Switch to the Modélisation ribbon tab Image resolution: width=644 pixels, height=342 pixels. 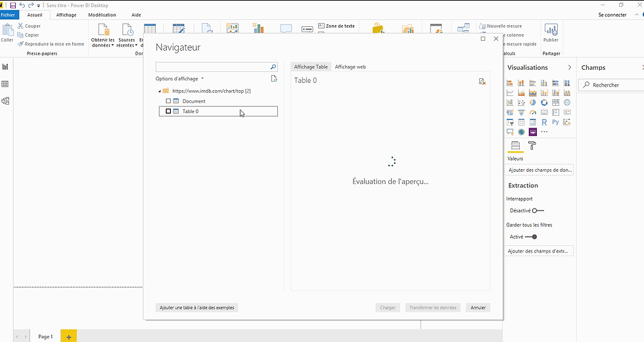102,14
